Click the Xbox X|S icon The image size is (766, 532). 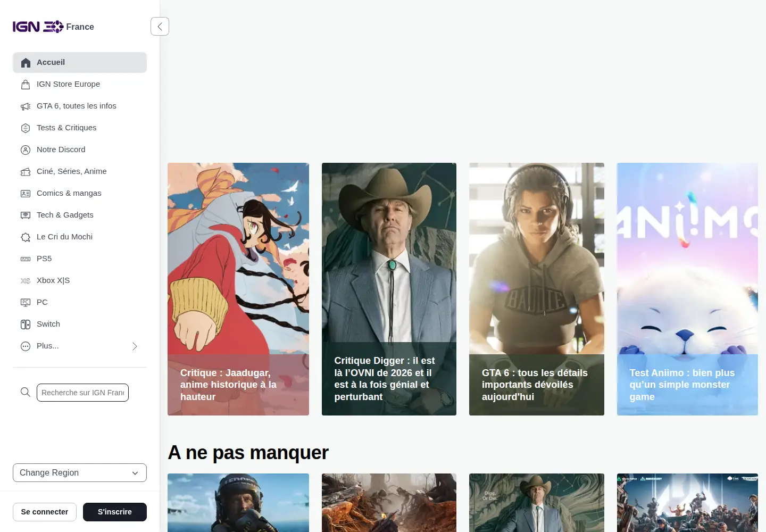point(26,281)
